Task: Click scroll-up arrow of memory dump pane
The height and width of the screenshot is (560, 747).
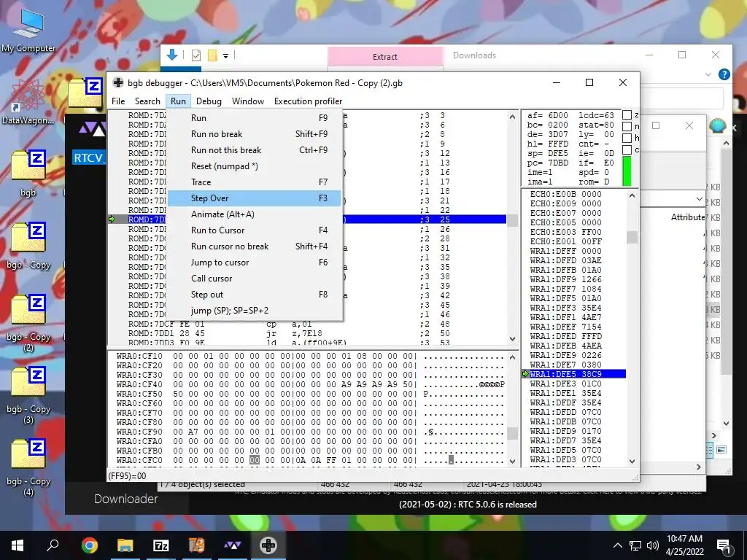Action: [512, 357]
